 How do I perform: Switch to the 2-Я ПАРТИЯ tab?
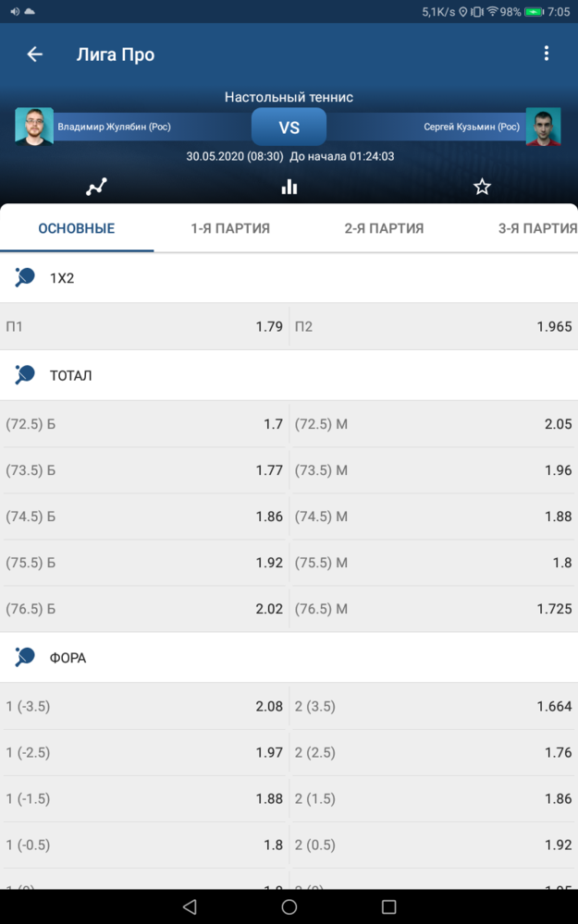tap(384, 228)
